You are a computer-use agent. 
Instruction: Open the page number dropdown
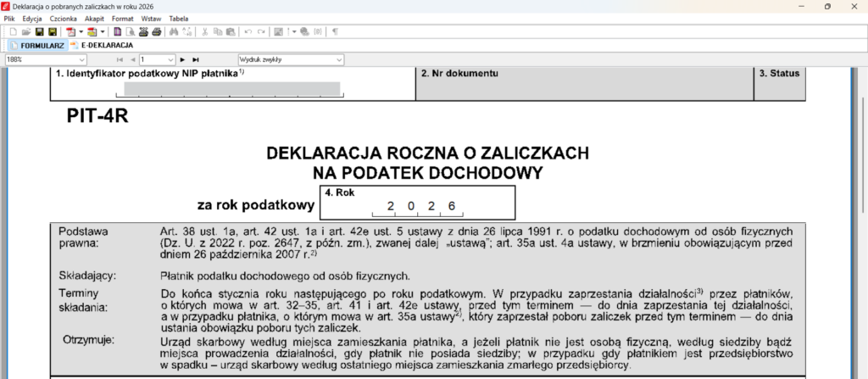coord(170,60)
